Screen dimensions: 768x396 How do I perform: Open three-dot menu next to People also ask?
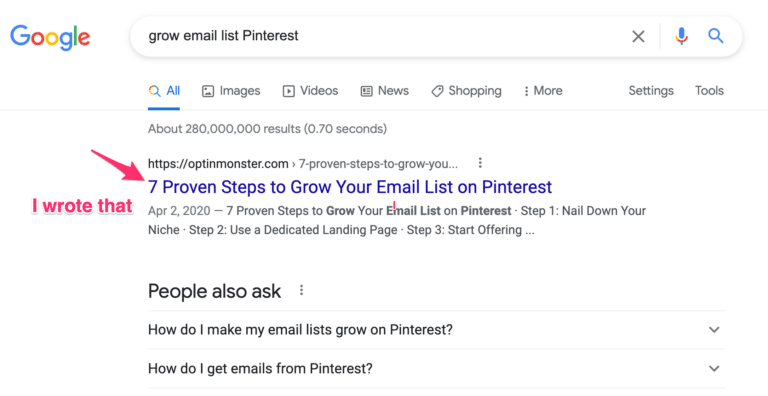pyautogui.click(x=302, y=290)
